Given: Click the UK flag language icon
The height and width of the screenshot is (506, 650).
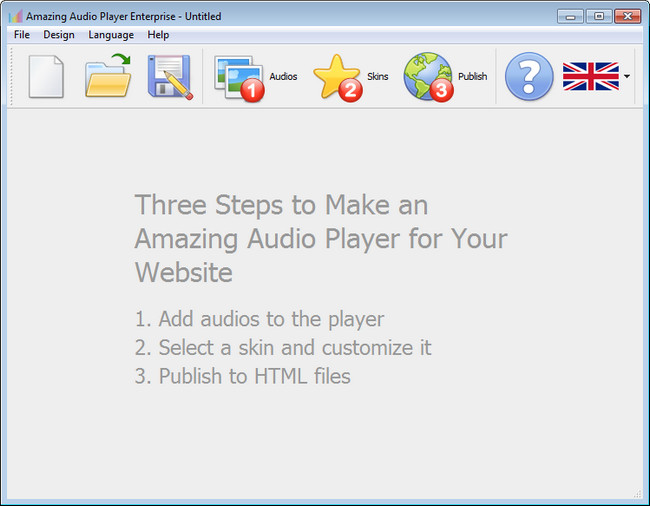Looking at the screenshot, I should click(x=590, y=77).
